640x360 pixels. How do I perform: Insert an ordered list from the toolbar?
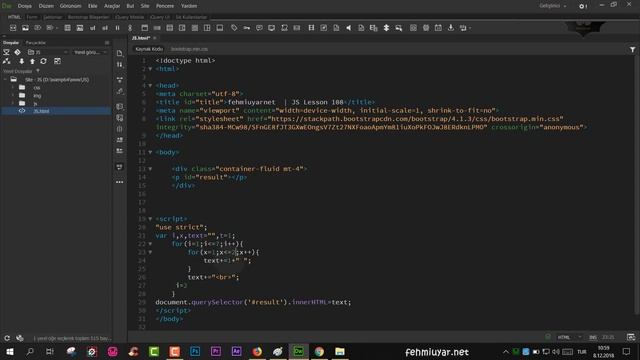[105, 28]
